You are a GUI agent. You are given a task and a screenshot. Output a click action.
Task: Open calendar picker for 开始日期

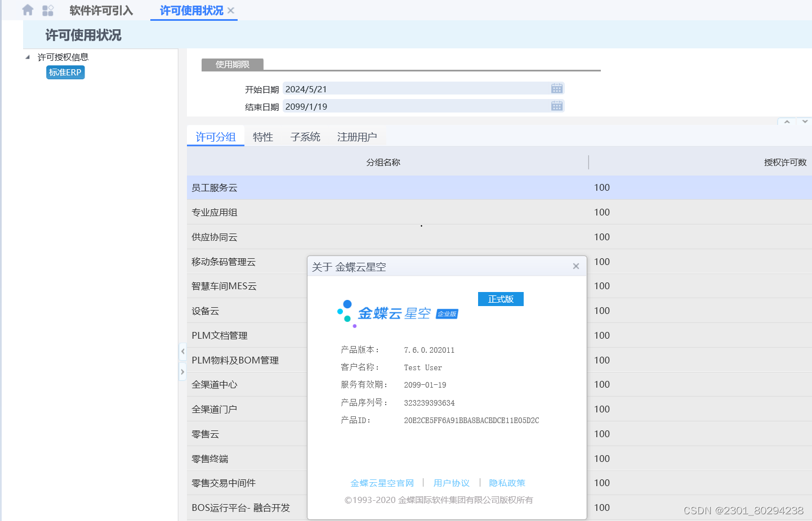point(557,88)
